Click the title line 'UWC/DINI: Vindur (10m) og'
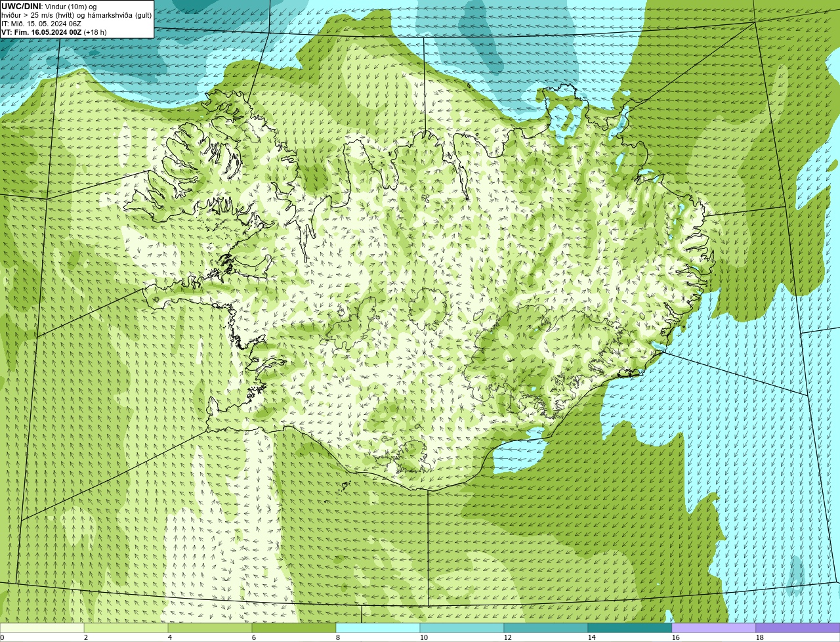840x642 pixels. coord(49,6)
